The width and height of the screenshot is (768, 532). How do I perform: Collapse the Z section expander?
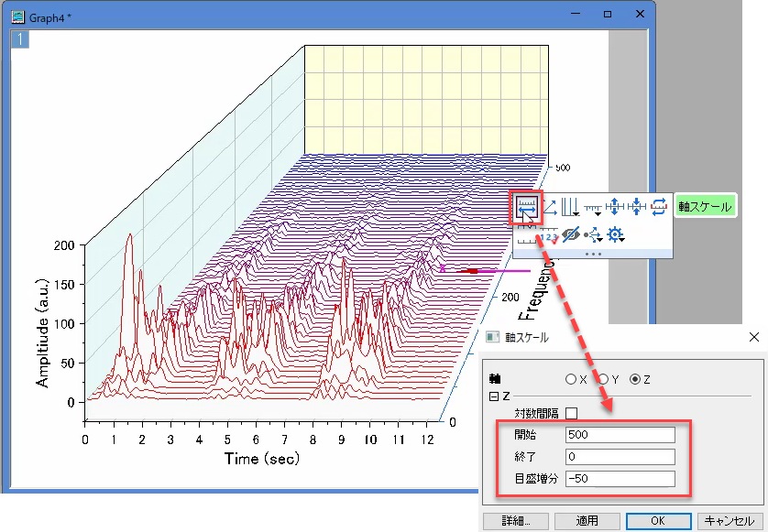tap(494, 396)
